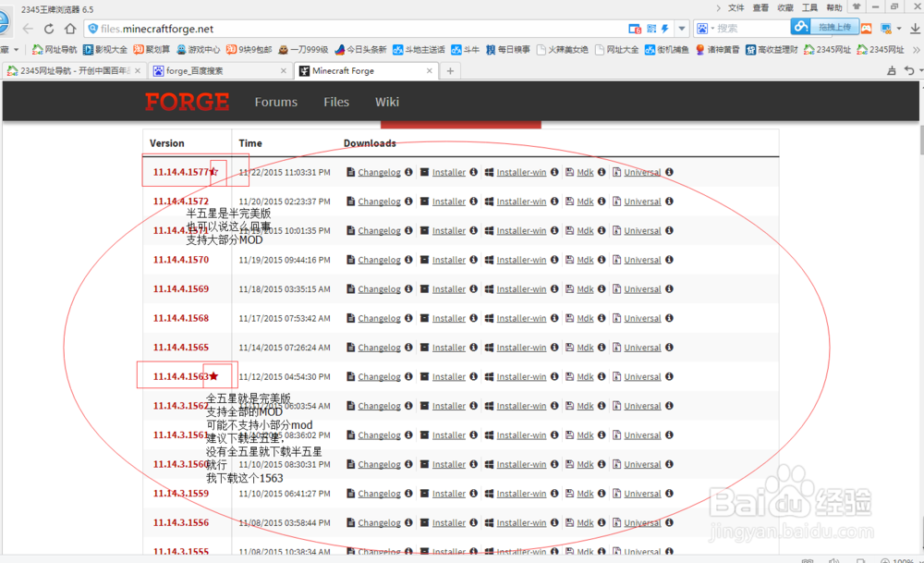Click the lightning speed mode icon
924x563 pixels.
point(665,29)
